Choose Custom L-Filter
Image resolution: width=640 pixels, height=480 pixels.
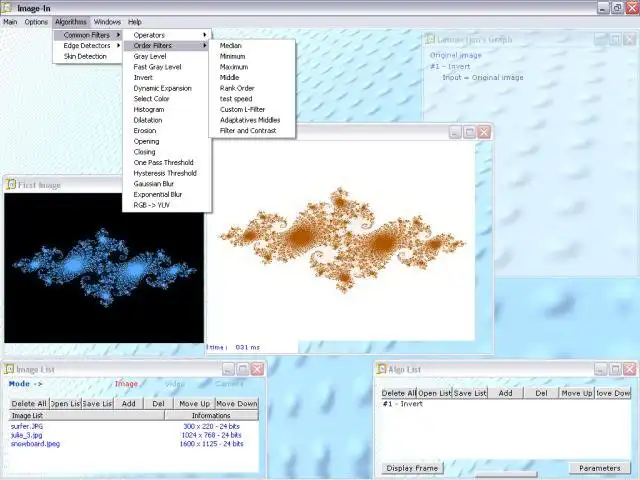[x=252, y=109]
